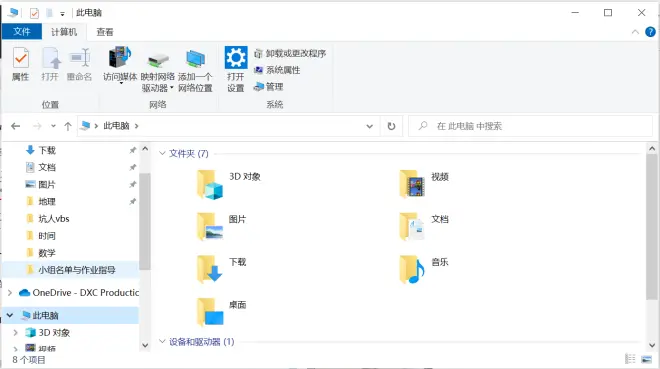Select OneDrive - DXC Production
The width and height of the screenshot is (660, 369).
coord(79,292)
